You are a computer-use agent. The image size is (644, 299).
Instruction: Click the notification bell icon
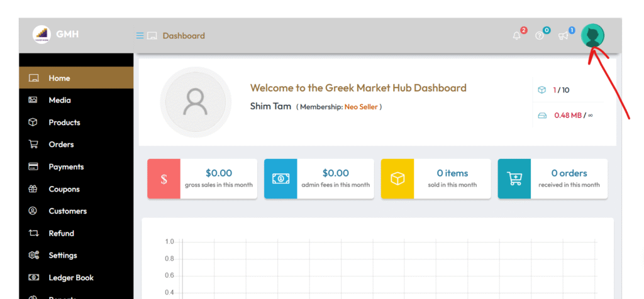517,36
